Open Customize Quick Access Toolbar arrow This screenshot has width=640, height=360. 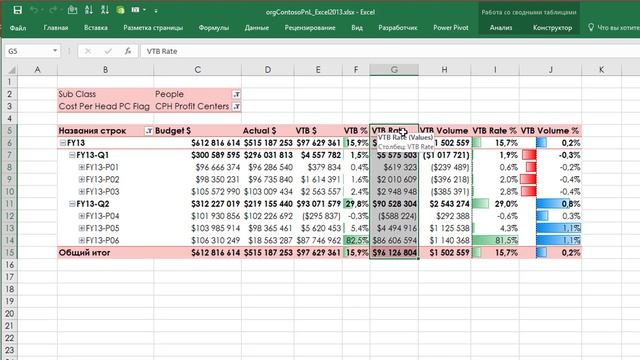[x=156, y=11]
